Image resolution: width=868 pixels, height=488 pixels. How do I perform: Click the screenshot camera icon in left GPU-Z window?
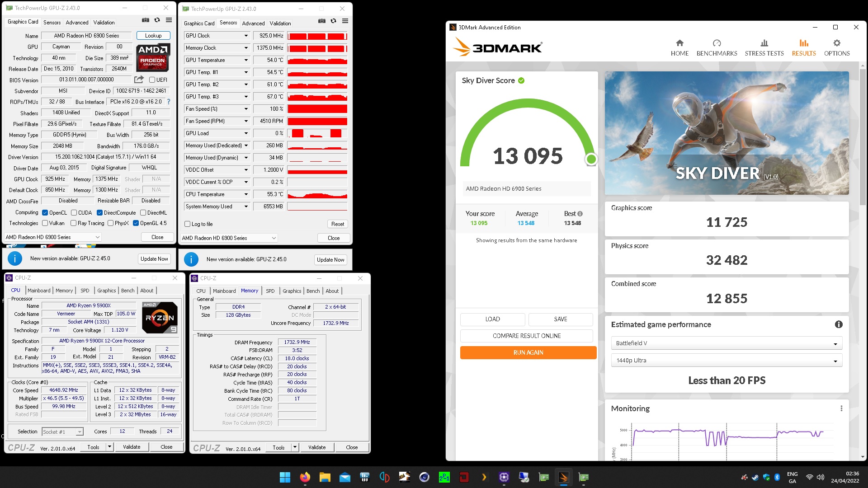point(145,20)
